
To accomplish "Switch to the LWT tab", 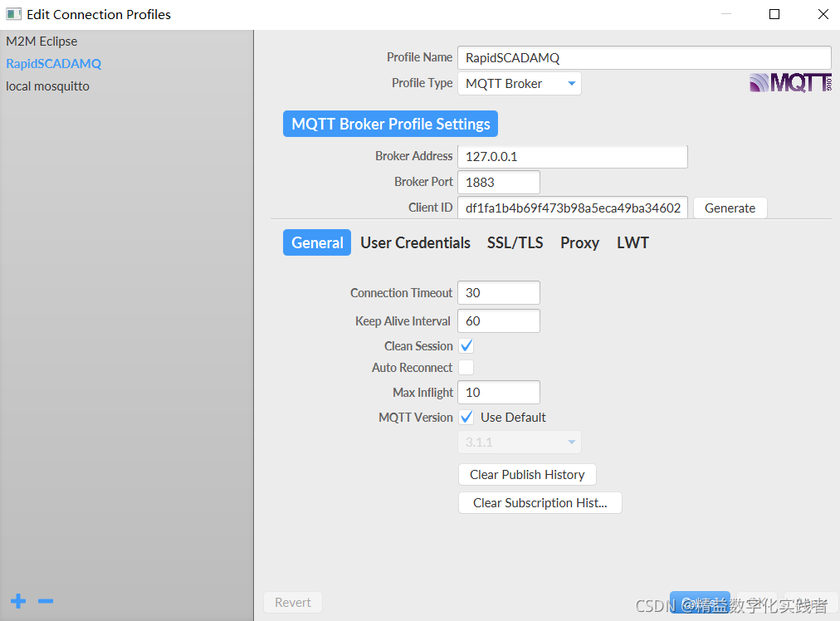I will [x=632, y=242].
